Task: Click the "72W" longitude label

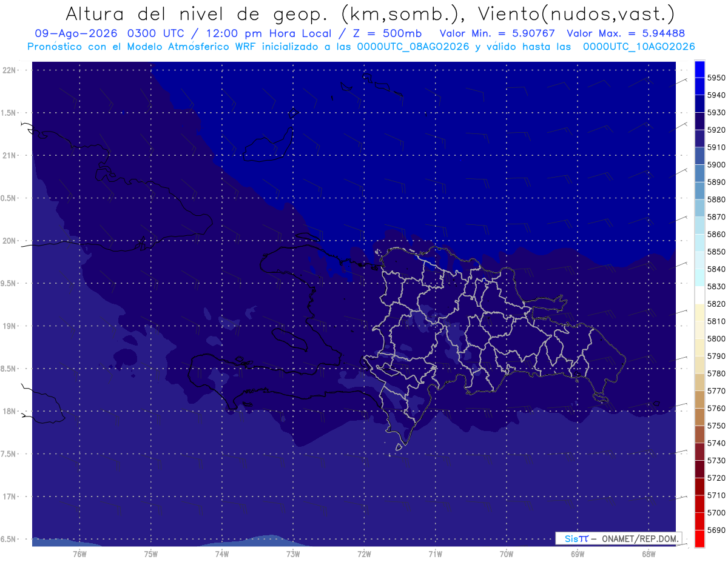Action: pos(364,554)
